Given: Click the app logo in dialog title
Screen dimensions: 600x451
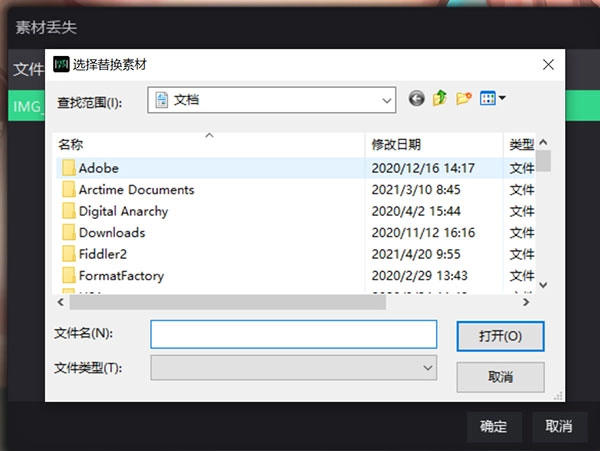Looking at the screenshot, I should (61, 65).
